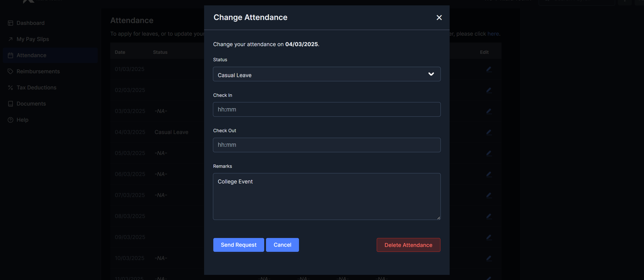
Task: Click the 'here' link in description
Action: point(493,34)
